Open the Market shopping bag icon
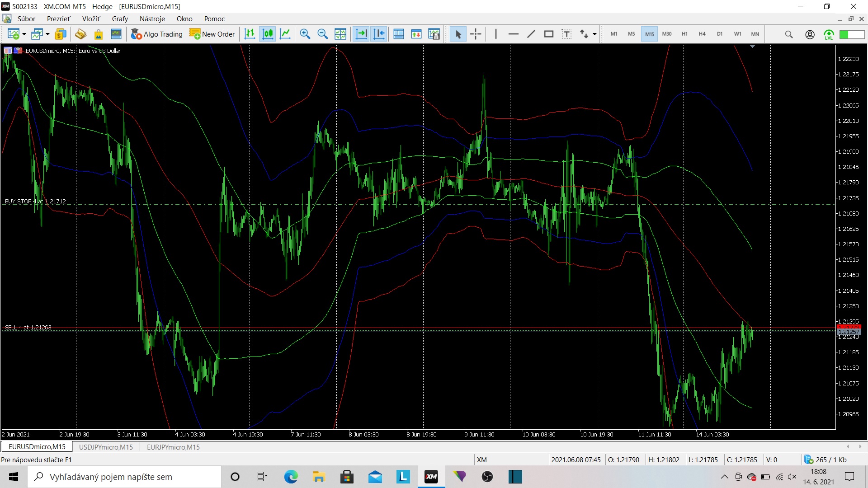The image size is (868, 488). pyautogui.click(x=98, y=34)
